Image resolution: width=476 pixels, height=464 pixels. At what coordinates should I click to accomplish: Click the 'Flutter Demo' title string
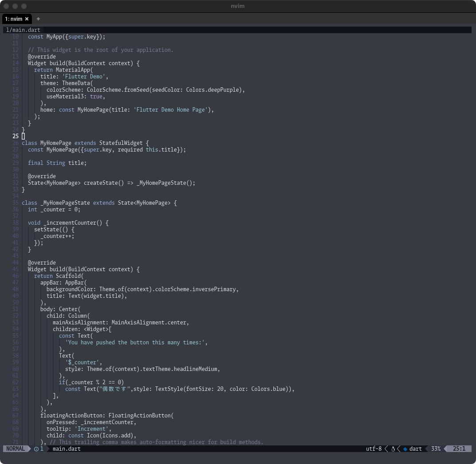click(x=83, y=77)
